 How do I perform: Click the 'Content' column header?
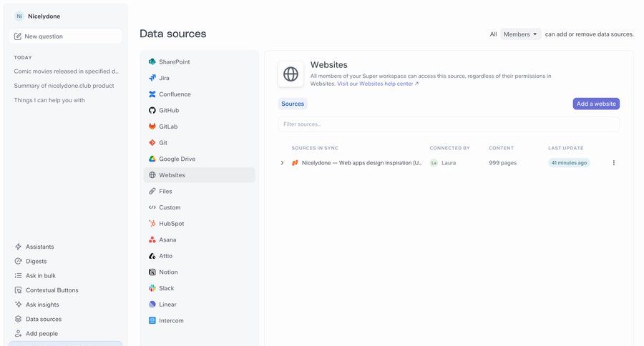click(x=501, y=148)
